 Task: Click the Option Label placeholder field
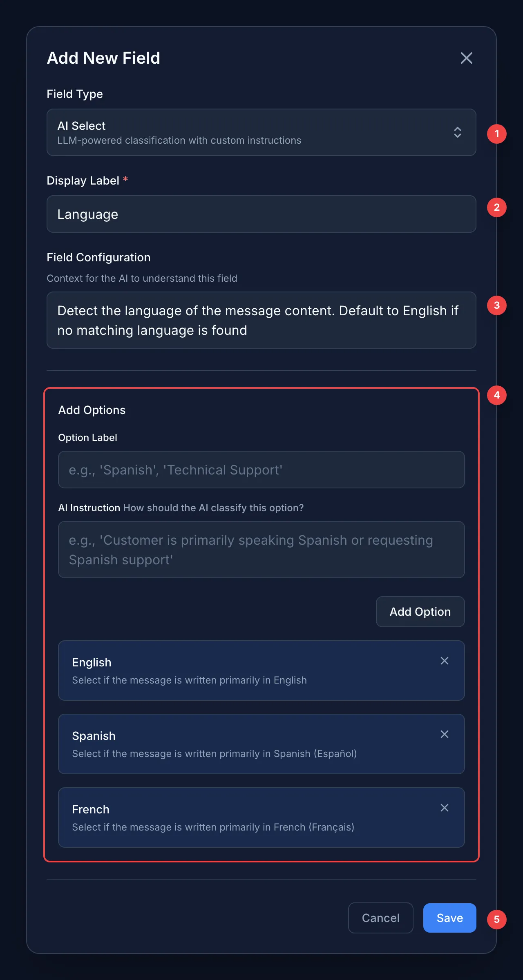click(x=261, y=470)
